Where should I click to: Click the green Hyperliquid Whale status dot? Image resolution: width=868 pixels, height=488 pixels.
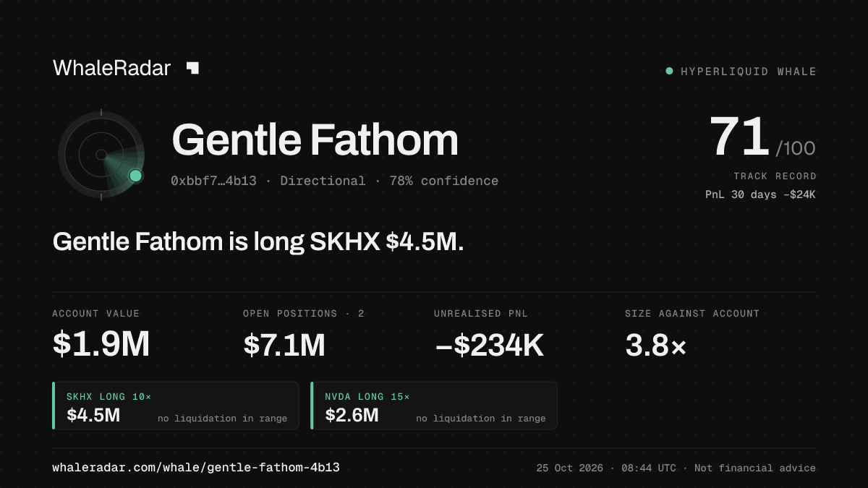click(x=669, y=71)
